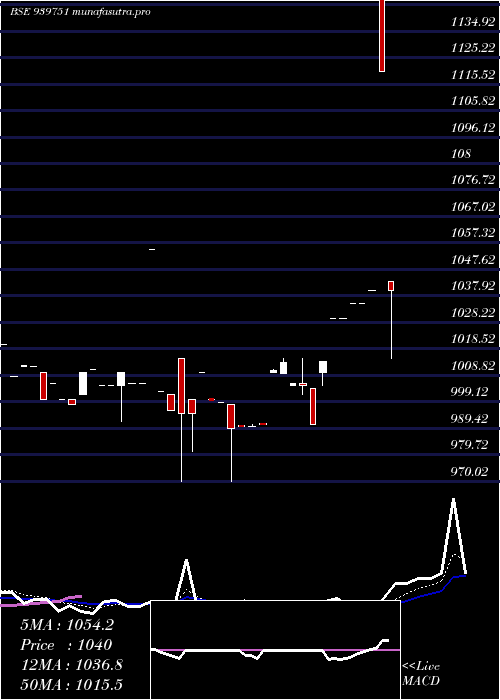
Task: Click the 5MA : 1054.2 readout
Action: [x=67, y=625]
